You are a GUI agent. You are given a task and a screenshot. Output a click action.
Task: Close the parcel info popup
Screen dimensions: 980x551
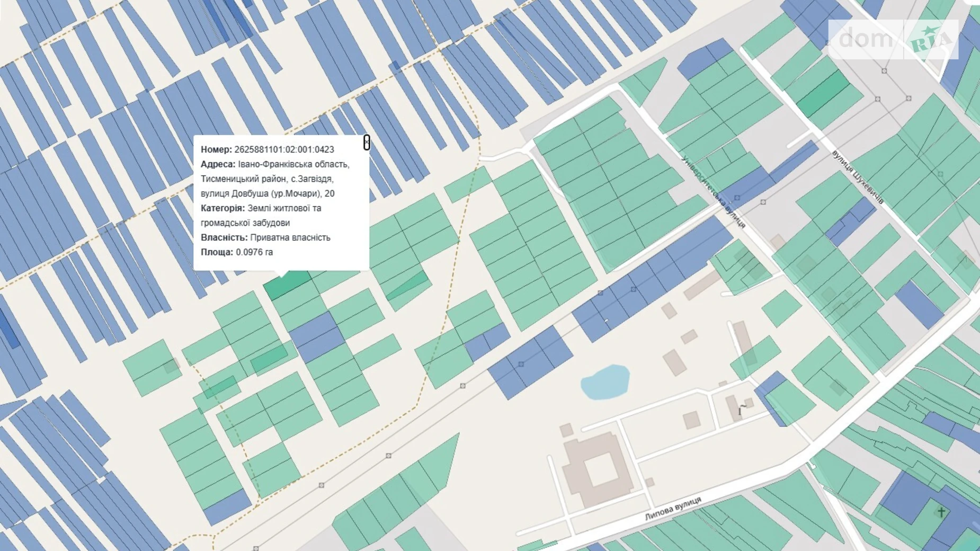(367, 143)
